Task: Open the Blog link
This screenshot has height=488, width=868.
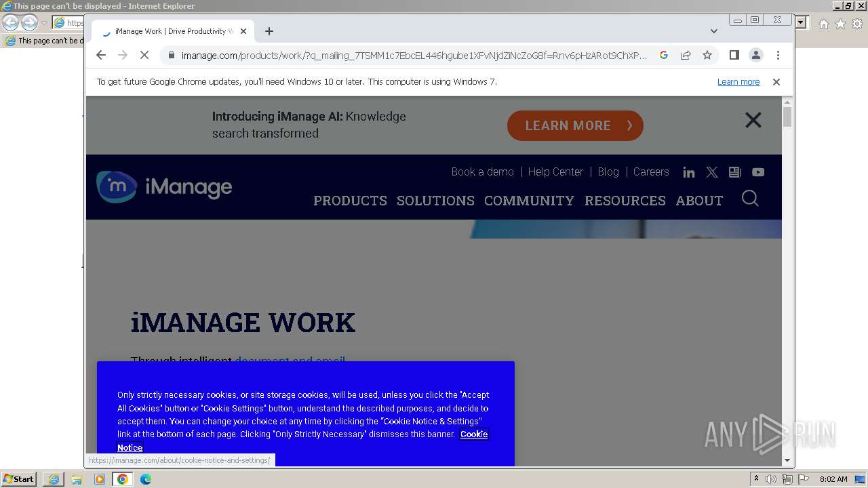Action: click(608, 172)
